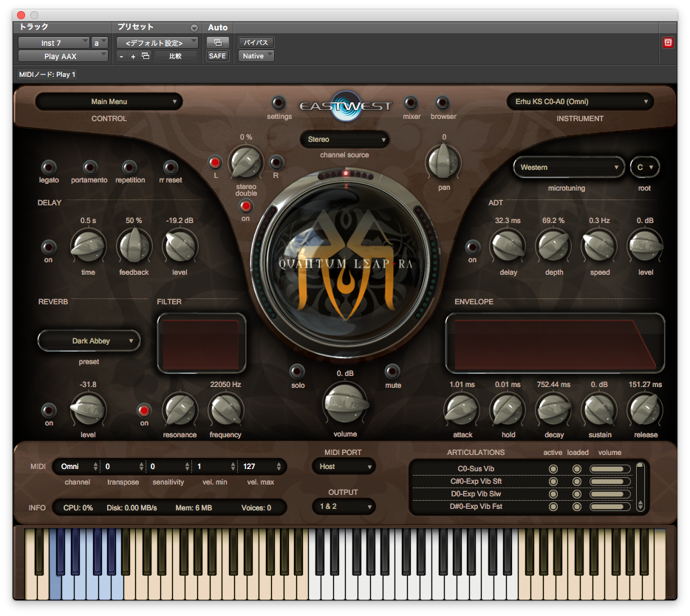Open the Dark Abbey reverb preset dropdown
Screen dimensions: 690x616
pyautogui.click(x=89, y=341)
